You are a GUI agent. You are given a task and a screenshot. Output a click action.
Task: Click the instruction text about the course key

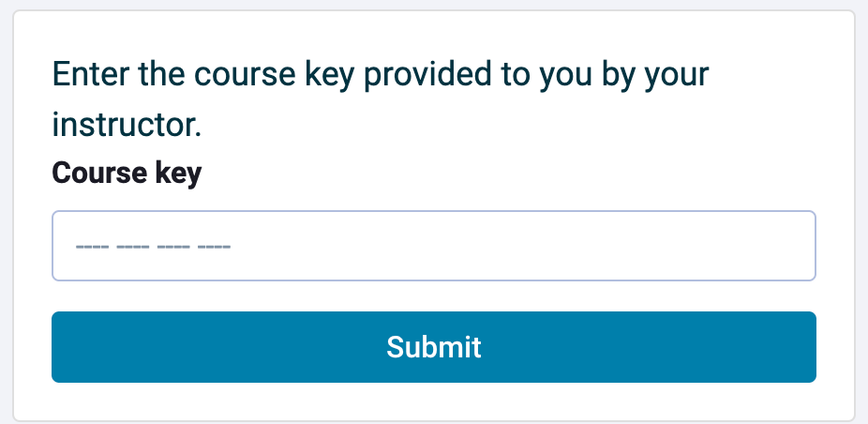click(381, 101)
